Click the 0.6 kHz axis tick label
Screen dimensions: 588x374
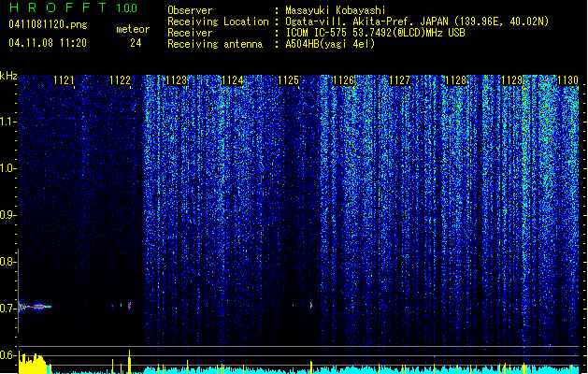[x=7, y=355]
